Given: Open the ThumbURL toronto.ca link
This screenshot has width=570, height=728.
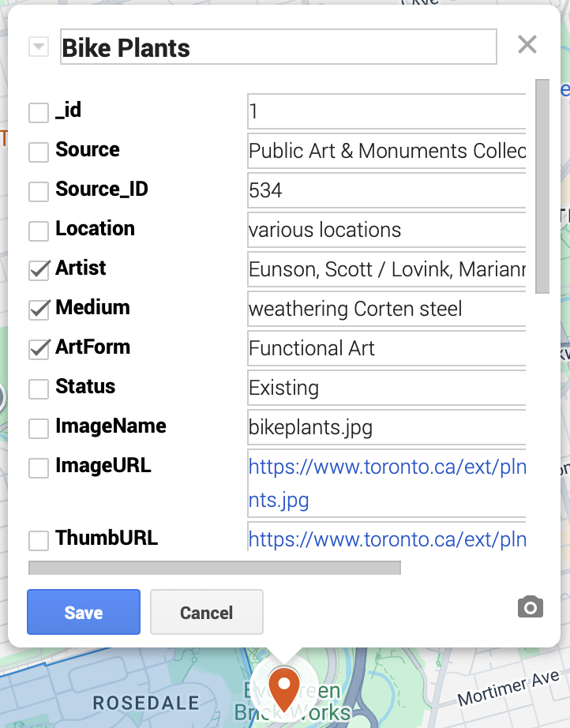Looking at the screenshot, I should click(387, 539).
